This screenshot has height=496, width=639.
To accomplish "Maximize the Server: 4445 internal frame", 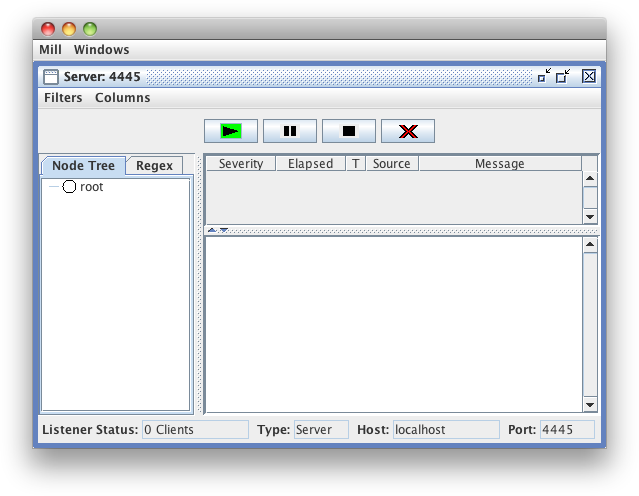I will [563, 76].
